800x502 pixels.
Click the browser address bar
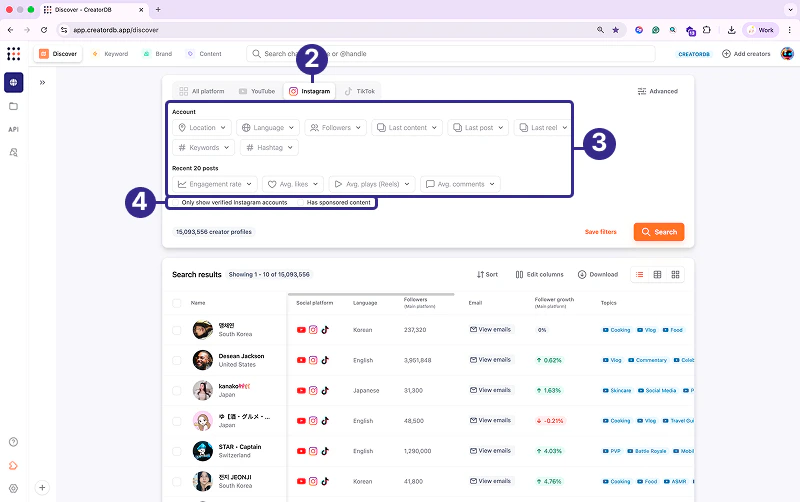click(x=327, y=30)
